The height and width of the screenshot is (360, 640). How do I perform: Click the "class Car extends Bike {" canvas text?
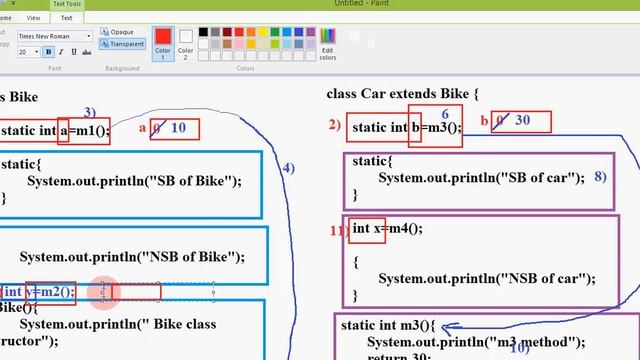[402, 94]
